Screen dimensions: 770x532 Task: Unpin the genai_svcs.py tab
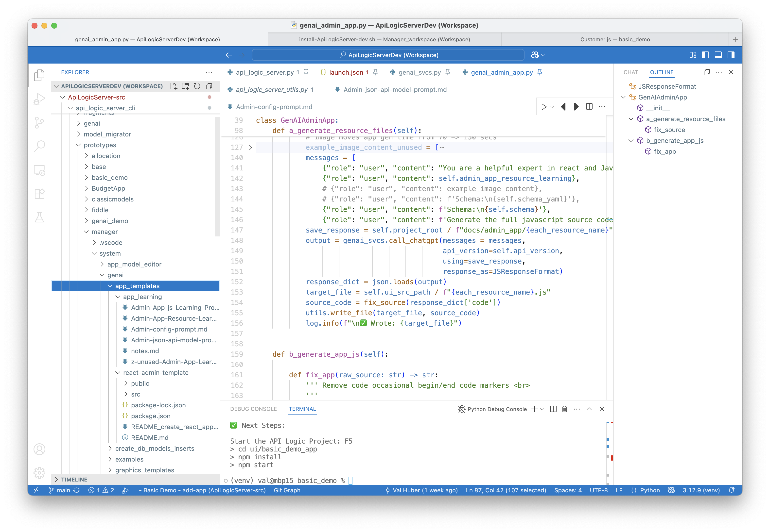[448, 72]
